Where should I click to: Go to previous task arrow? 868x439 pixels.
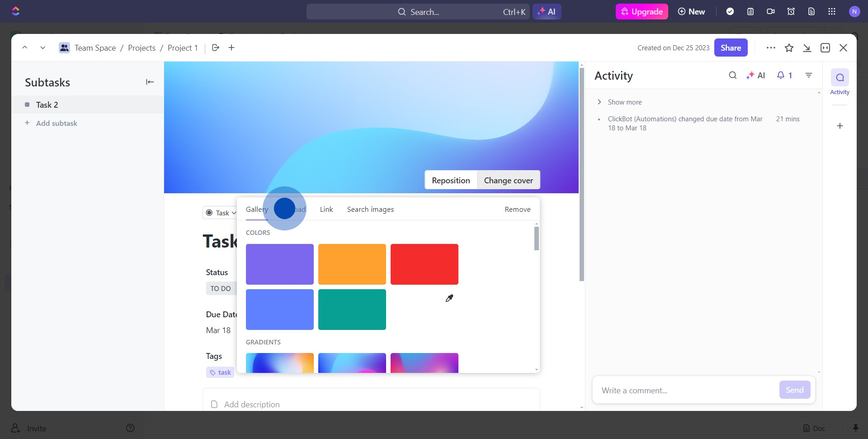click(25, 48)
